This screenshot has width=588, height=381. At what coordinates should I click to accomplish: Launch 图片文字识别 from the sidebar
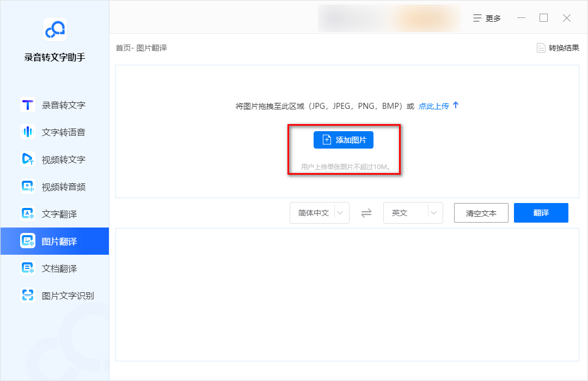click(x=54, y=295)
